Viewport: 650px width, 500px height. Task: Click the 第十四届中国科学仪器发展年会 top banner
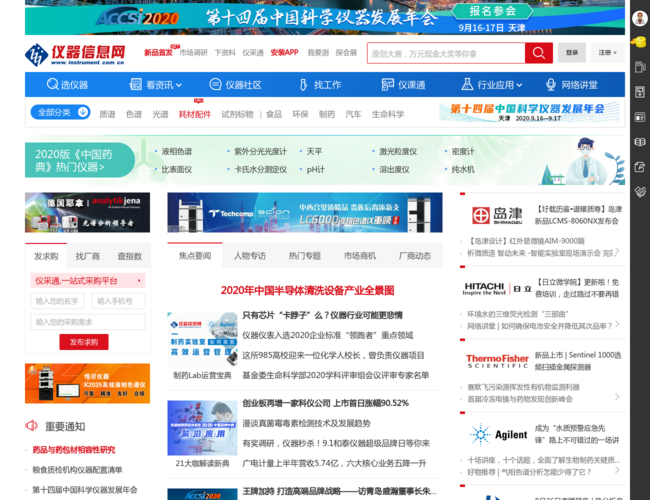(325, 17)
